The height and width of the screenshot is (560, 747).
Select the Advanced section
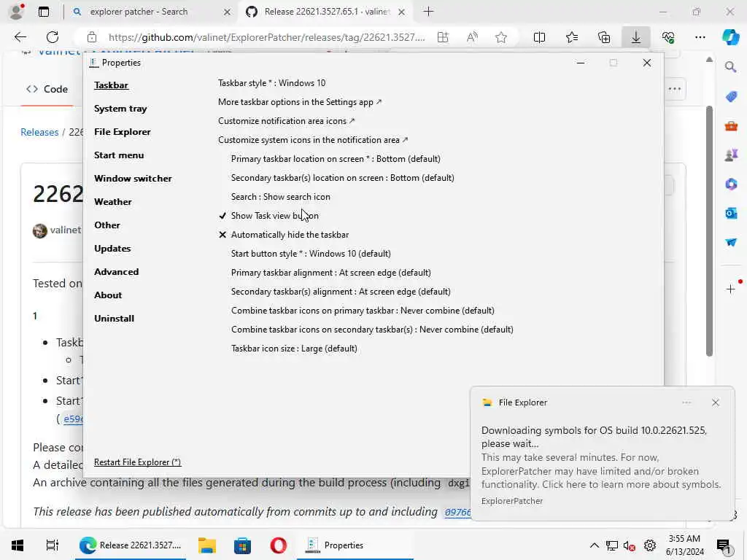pyautogui.click(x=116, y=272)
